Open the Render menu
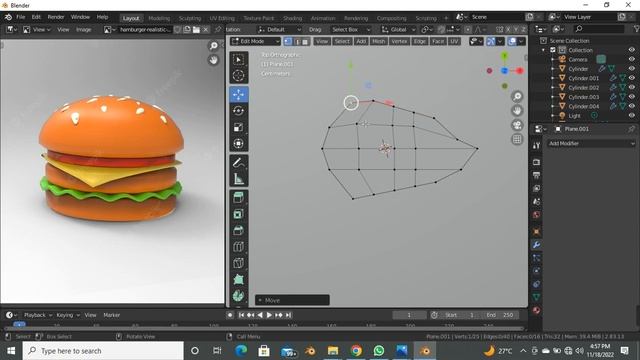Viewport: 640px width, 360px height. click(56, 17)
